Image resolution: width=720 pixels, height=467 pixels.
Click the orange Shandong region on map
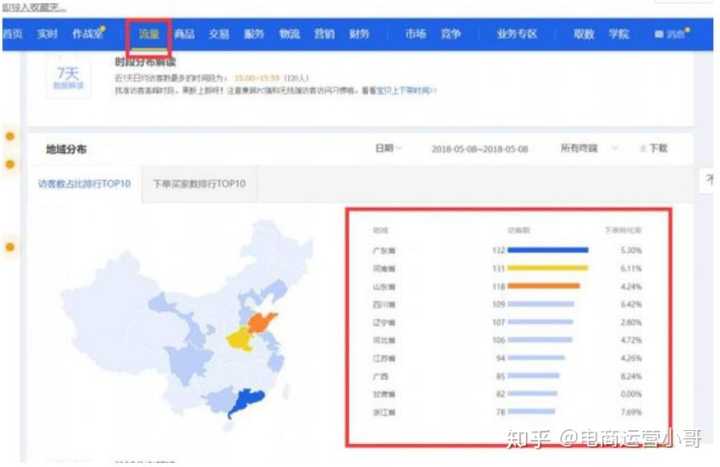pos(264,323)
